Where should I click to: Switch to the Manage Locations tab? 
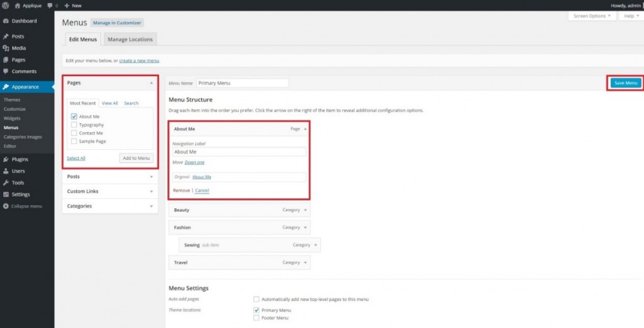[x=130, y=40]
